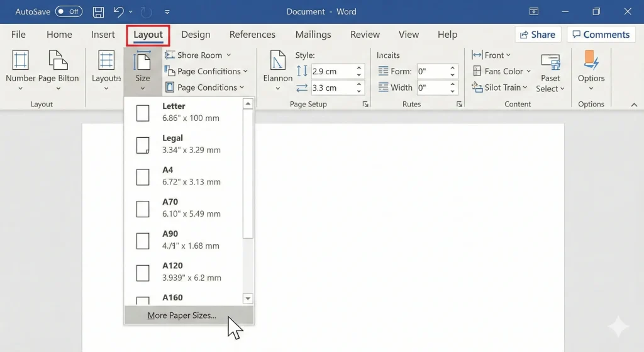The width and height of the screenshot is (644, 352).
Task: Open Customize Quick Access Toolbar dropdown
Action: (167, 12)
